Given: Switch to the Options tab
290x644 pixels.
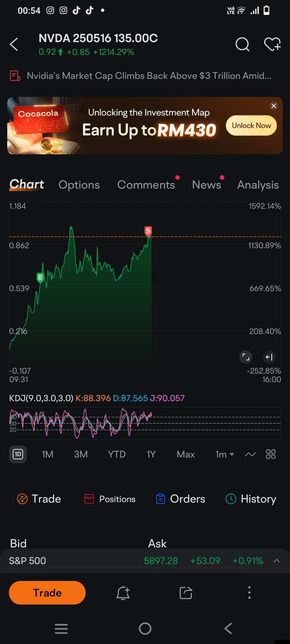Looking at the screenshot, I should (x=79, y=185).
